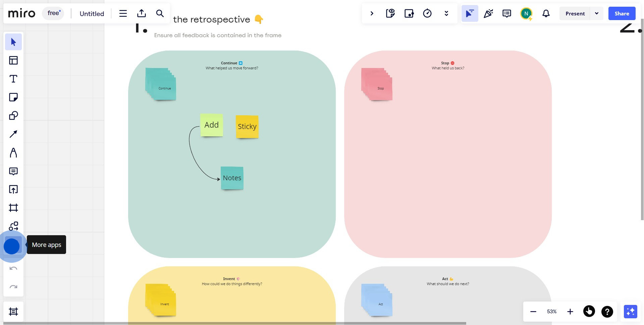Screen dimensions: 644x325
Task: Expand the Present dropdown arrow
Action: pos(597,13)
